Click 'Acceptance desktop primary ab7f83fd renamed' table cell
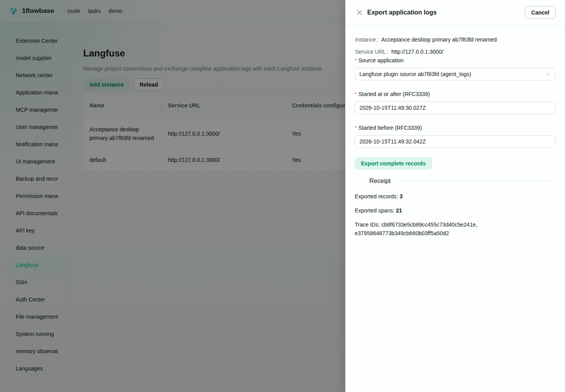Viewport: 565px width, 392px height. click(122, 134)
